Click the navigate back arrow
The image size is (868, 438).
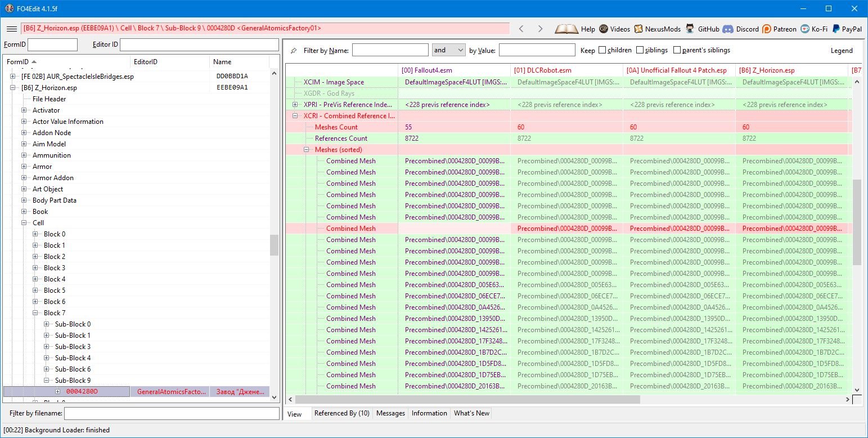521,29
